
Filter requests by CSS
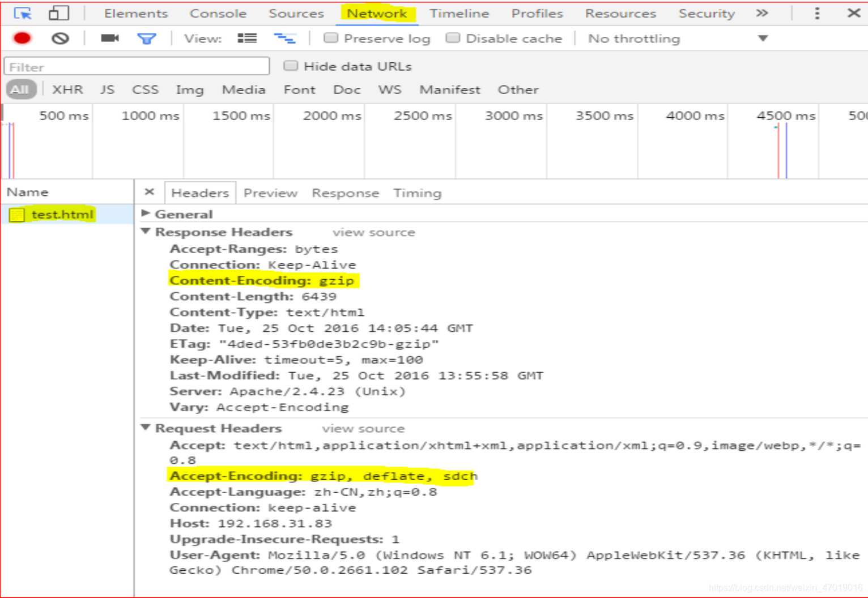pyautogui.click(x=145, y=89)
